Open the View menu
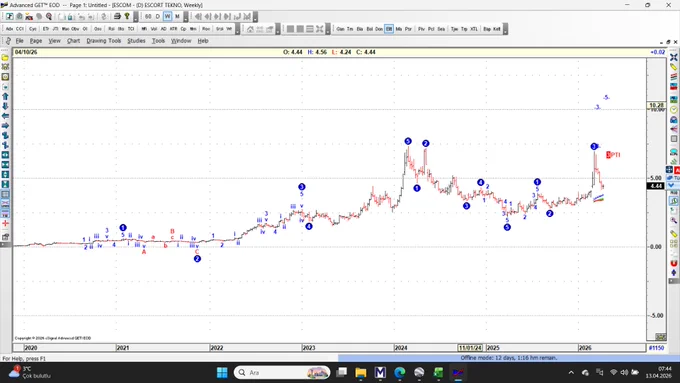The width and height of the screenshot is (680, 383). (54, 41)
